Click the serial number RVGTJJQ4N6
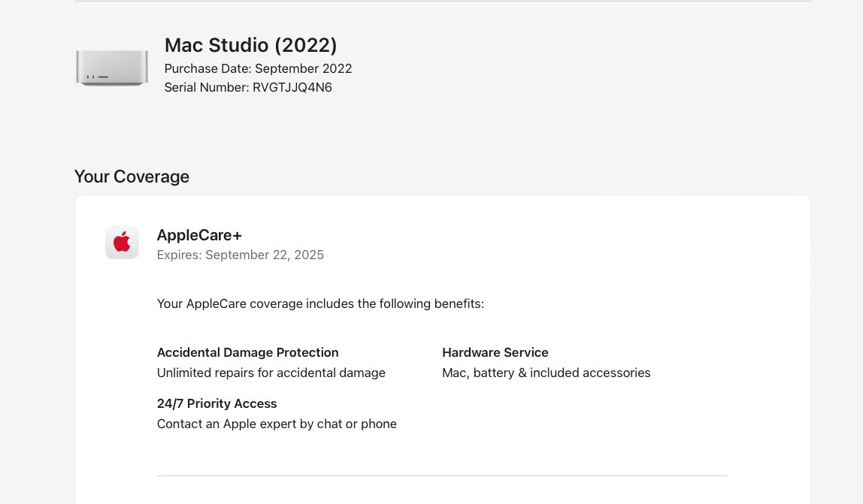 tap(292, 87)
